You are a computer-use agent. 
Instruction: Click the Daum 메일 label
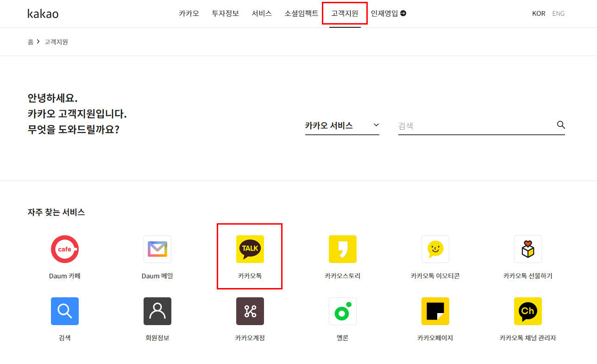click(157, 276)
